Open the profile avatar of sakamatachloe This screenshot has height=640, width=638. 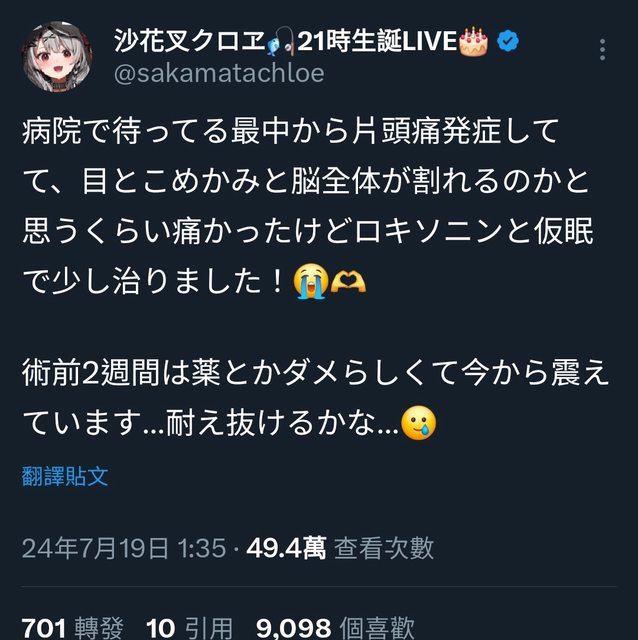57,56
